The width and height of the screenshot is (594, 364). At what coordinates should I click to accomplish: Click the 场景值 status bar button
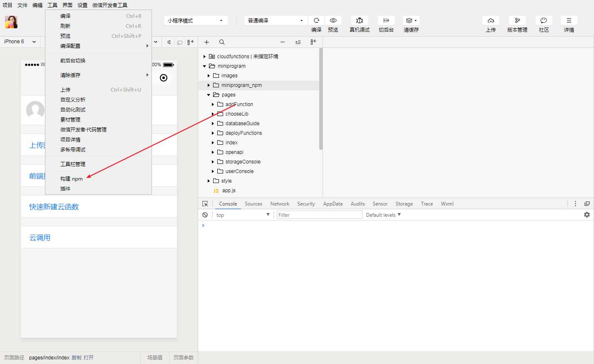pyautogui.click(x=155, y=358)
